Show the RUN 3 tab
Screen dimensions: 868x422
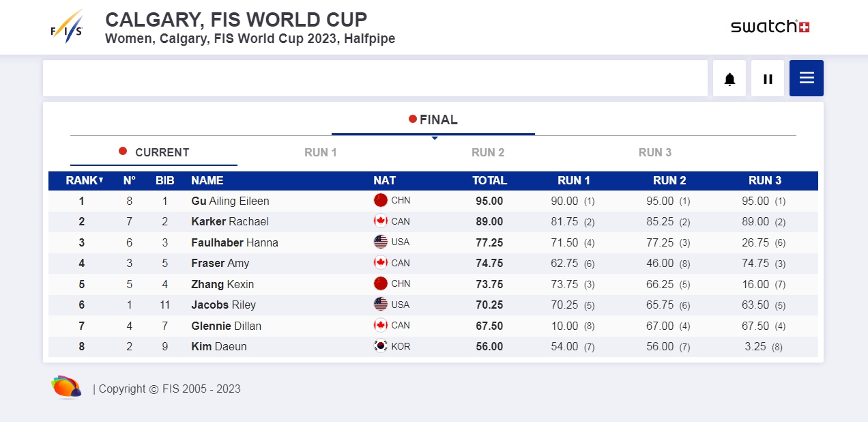tap(655, 152)
